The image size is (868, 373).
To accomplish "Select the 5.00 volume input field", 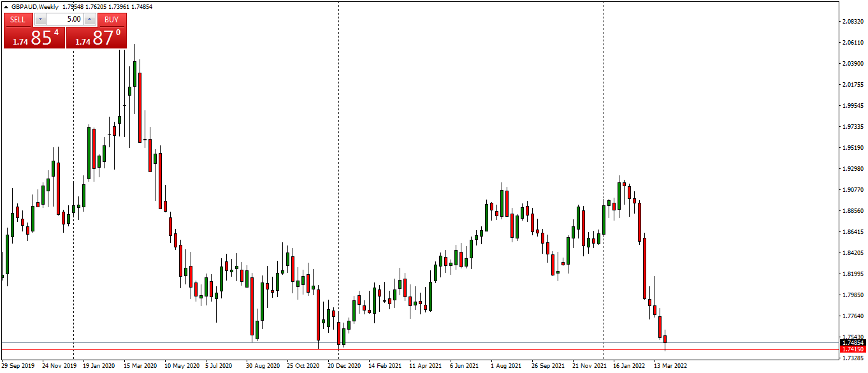I will tap(65, 18).
